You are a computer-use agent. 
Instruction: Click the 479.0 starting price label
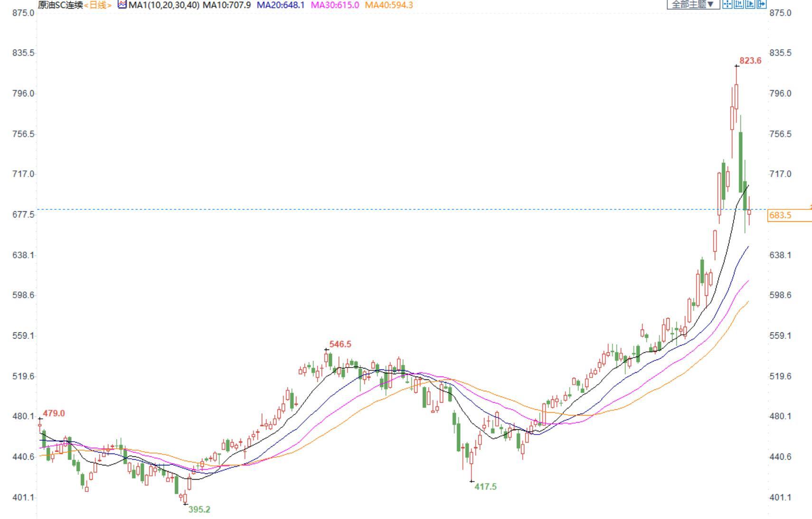pos(54,414)
